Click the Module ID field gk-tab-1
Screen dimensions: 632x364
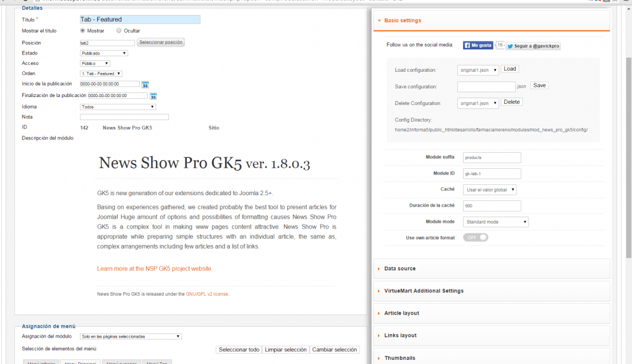[492, 173]
